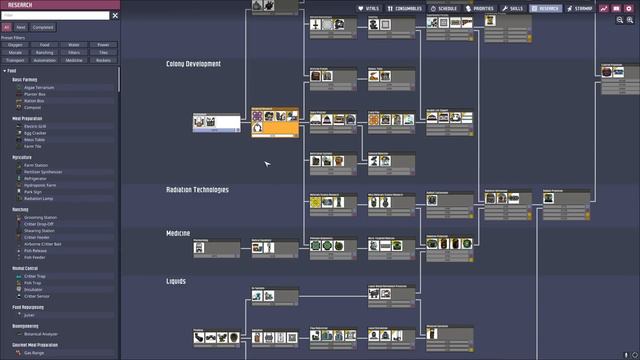Image resolution: width=640 pixels, height=360 pixels.
Task: Show All research items
Action: 7,27
